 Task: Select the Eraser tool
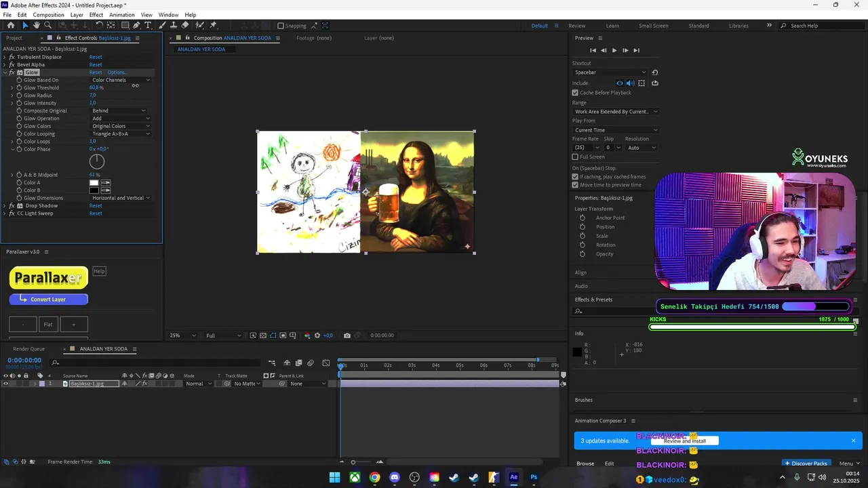pyautogui.click(x=185, y=25)
